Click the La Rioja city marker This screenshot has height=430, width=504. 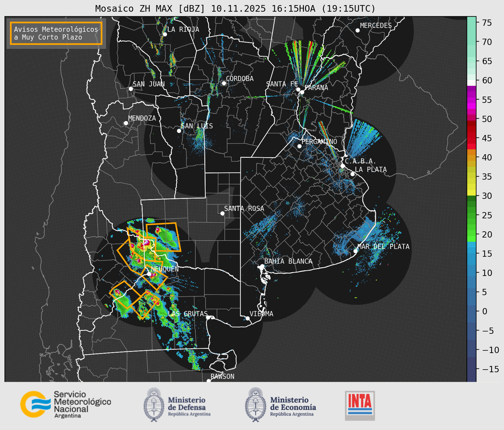[165, 34]
